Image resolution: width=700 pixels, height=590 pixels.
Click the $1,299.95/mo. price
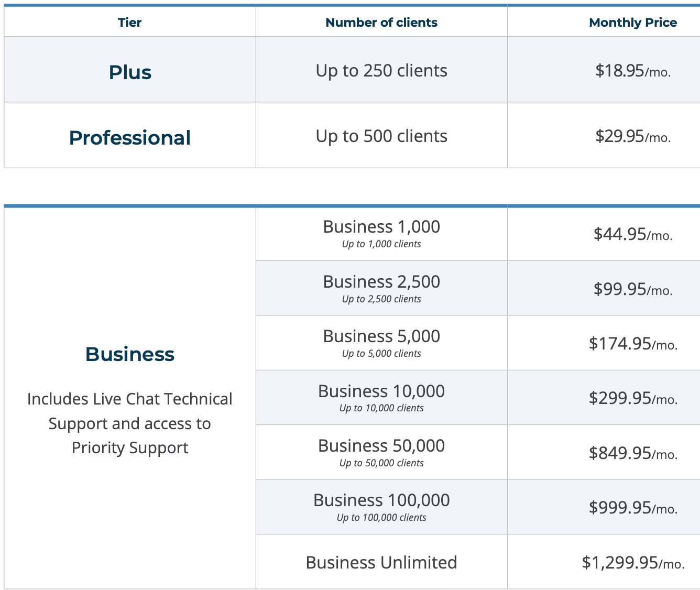pos(633,563)
